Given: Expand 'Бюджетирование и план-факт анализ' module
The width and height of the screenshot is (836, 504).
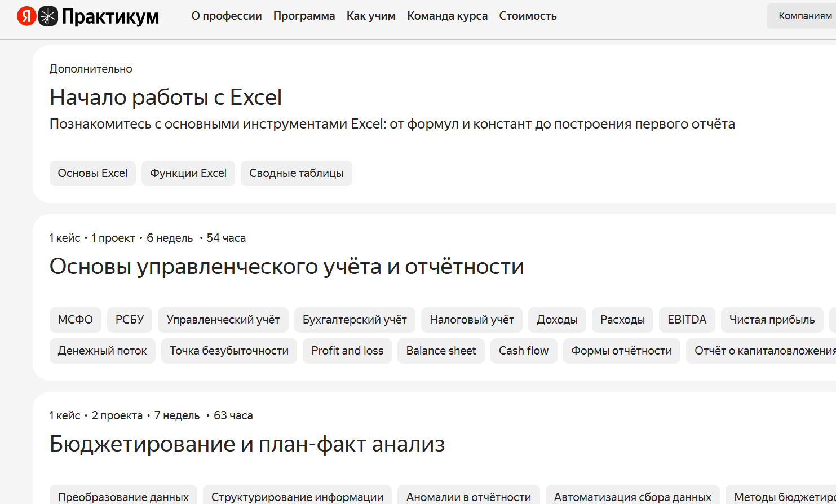Looking at the screenshot, I should coord(247,444).
